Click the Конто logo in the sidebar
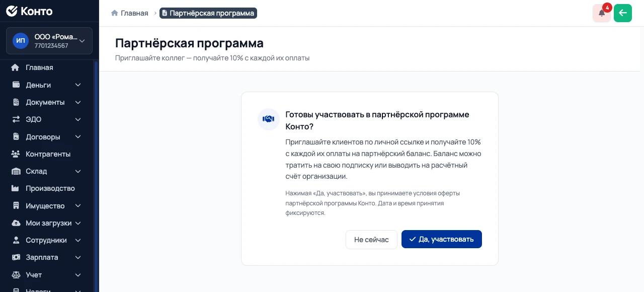The image size is (644, 292). [29, 11]
